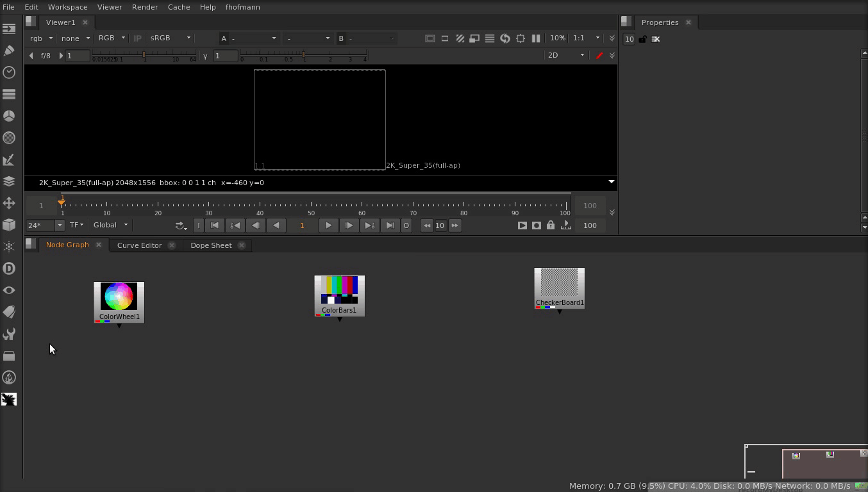Open the Global frame range dropdown

click(x=111, y=225)
